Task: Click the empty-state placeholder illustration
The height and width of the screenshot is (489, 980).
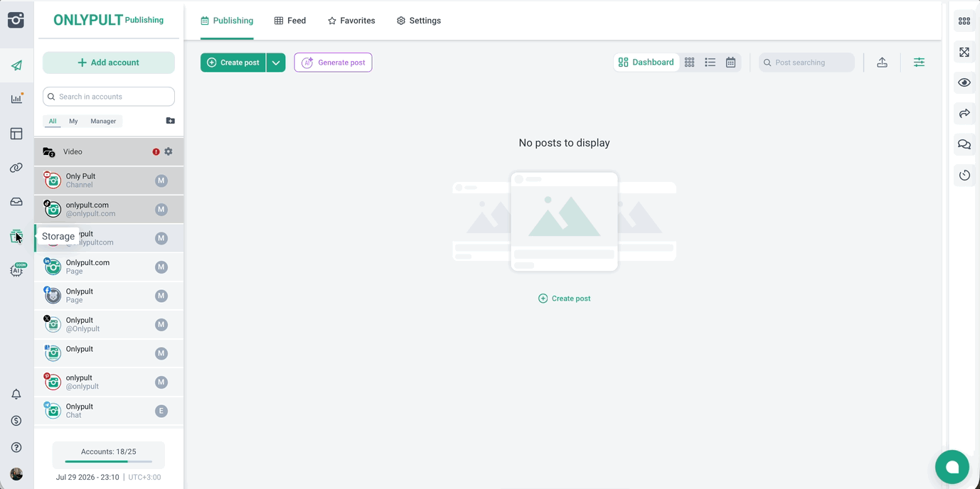Action: click(x=565, y=221)
